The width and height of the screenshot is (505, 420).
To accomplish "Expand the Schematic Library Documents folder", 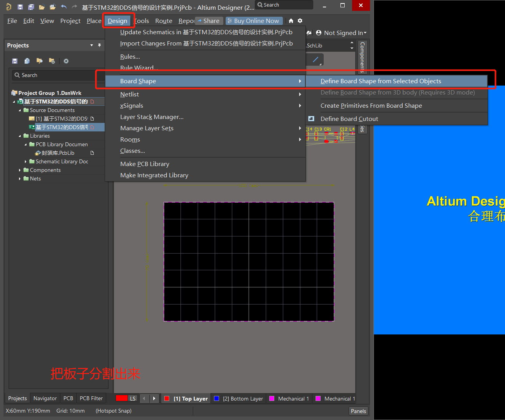I will pos(26,161).
